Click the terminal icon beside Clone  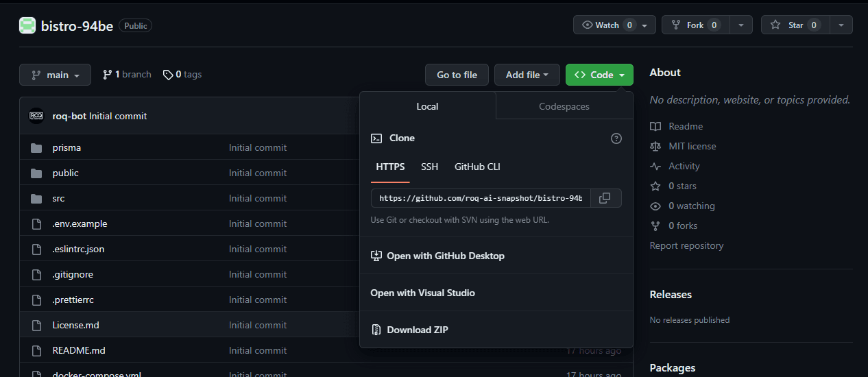pos(376,138)
